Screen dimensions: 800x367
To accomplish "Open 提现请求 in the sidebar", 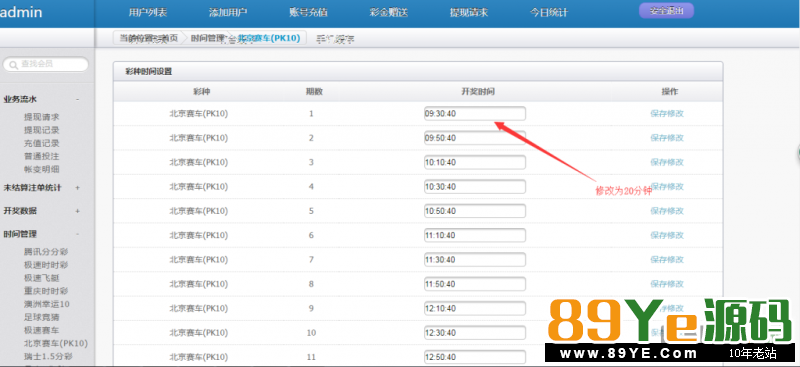I will tap(41, 117).
